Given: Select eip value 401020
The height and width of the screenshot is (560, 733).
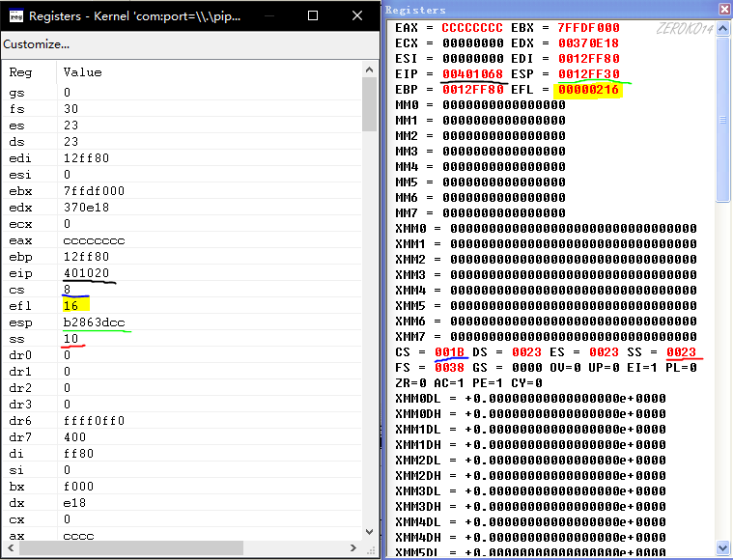Looking at the screenshot, I should click(x=87, y=273).
